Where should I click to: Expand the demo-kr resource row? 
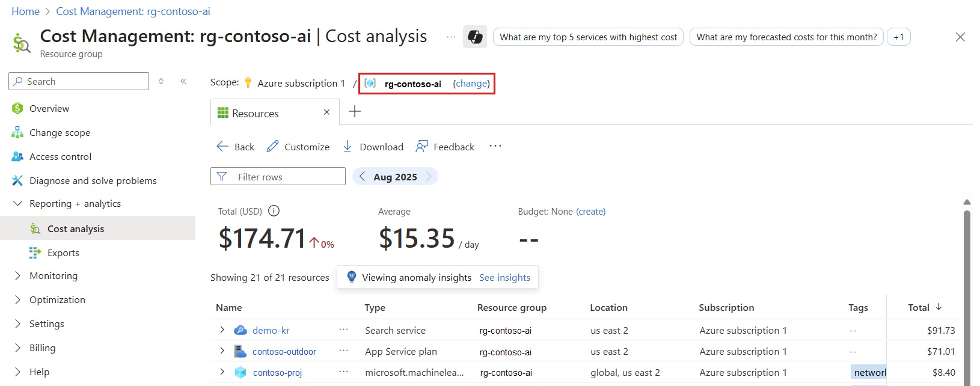click(x=222, y=330)
